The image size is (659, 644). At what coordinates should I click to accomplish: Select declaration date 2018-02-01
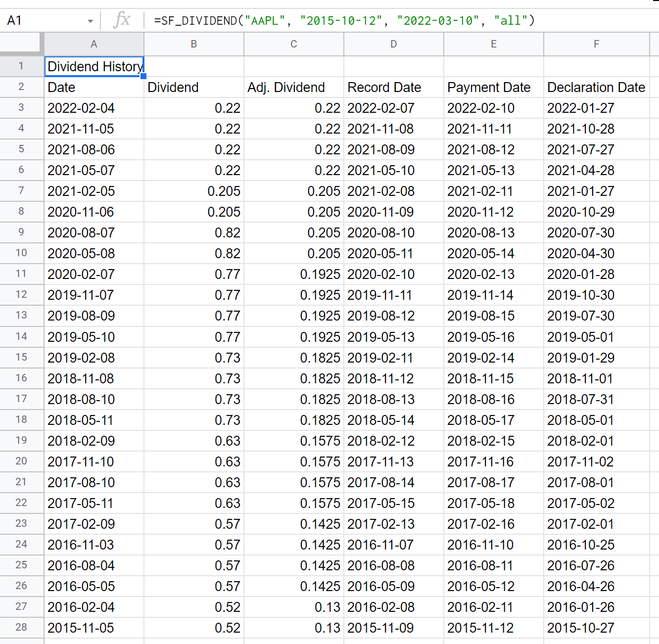(597, 441)
